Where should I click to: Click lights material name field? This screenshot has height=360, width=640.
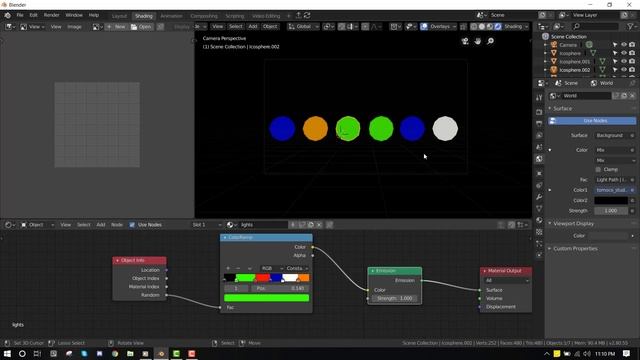263,225
